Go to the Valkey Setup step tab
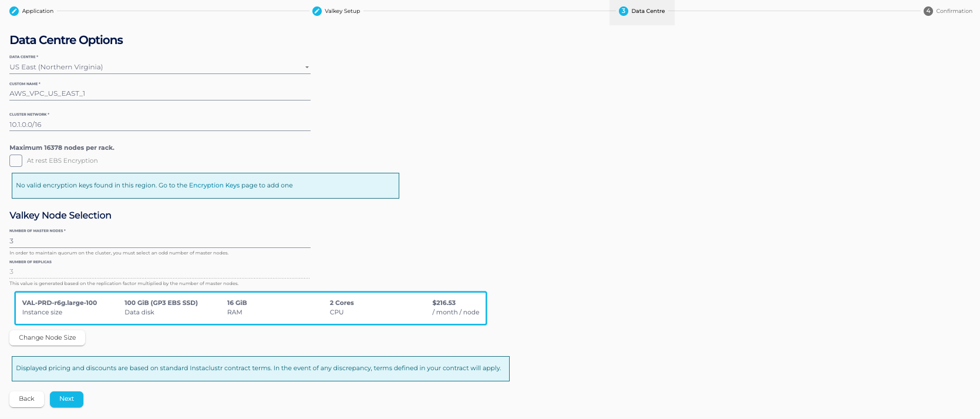The height and width of the screenshot is (419, 980). [342, 11]
